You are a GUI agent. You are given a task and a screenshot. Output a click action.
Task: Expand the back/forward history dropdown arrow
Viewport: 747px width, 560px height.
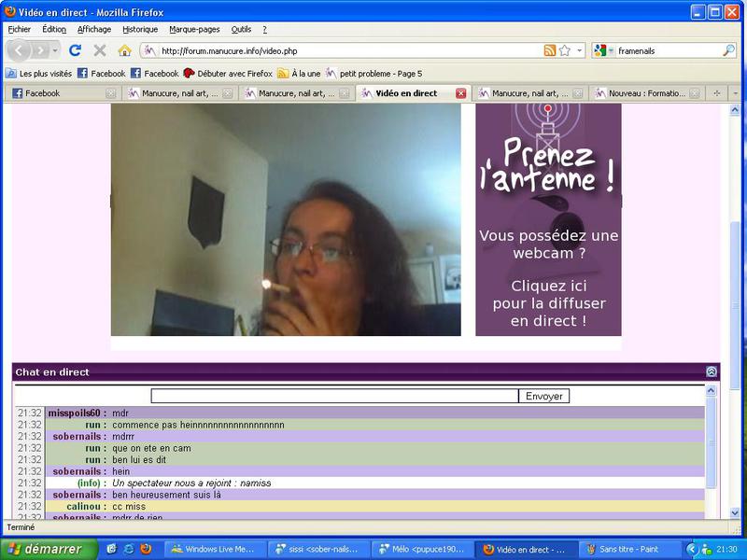57,50
